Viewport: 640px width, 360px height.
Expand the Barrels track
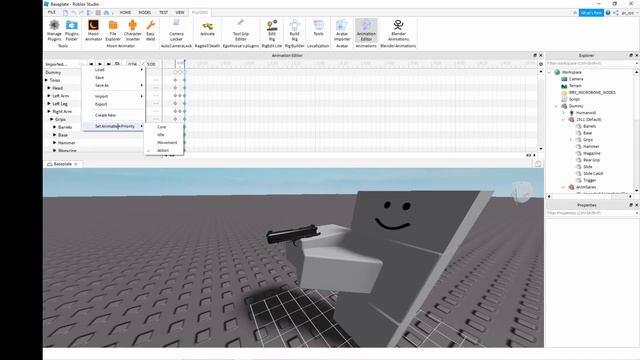[x=55, y=127]
